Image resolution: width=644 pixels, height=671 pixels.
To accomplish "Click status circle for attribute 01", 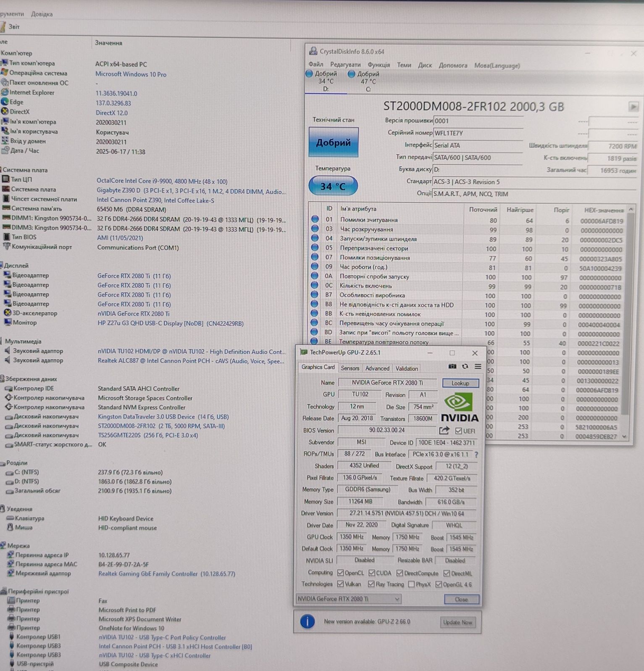I will pos(315,219).
